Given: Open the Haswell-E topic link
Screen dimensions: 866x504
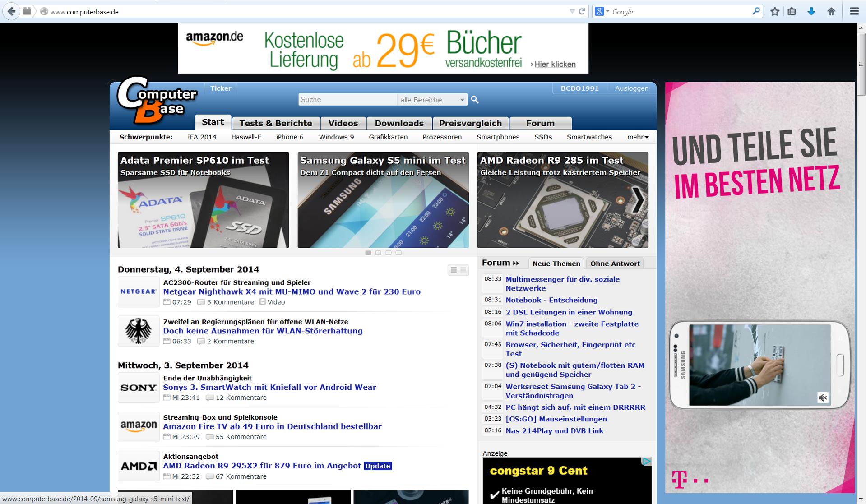Looking at the screenshot, I should pos(246,137).
